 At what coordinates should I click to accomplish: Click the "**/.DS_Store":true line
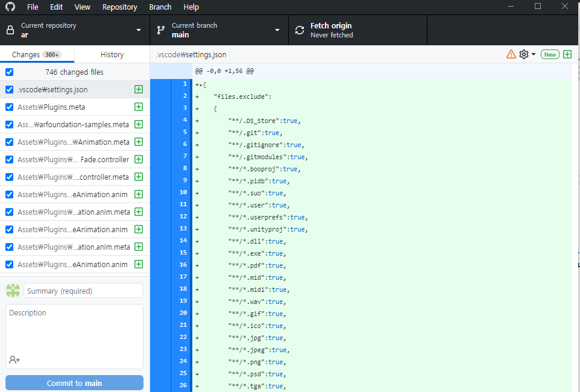click(x=265, y=121)
